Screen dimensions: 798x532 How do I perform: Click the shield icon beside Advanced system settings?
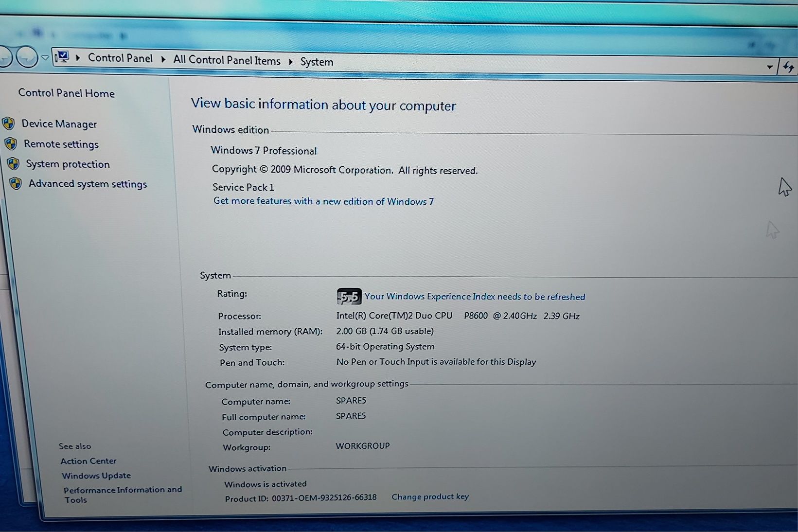tap(16, 183)
